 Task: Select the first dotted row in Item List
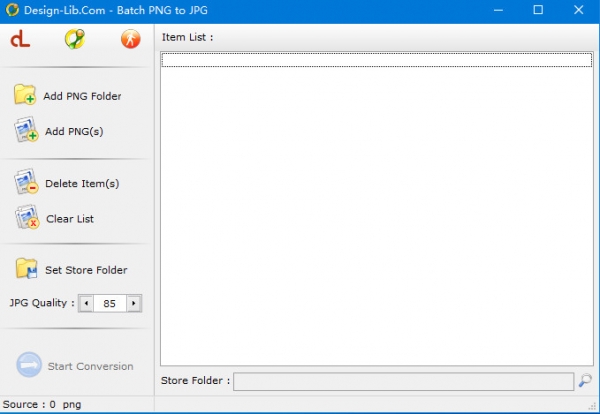377,60
